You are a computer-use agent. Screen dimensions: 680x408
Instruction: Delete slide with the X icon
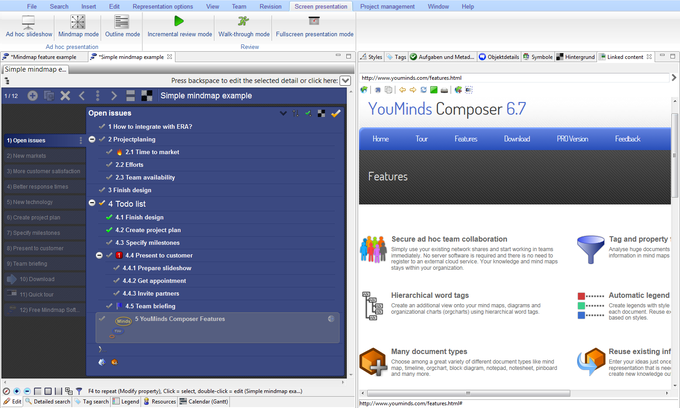click(65, 96)
